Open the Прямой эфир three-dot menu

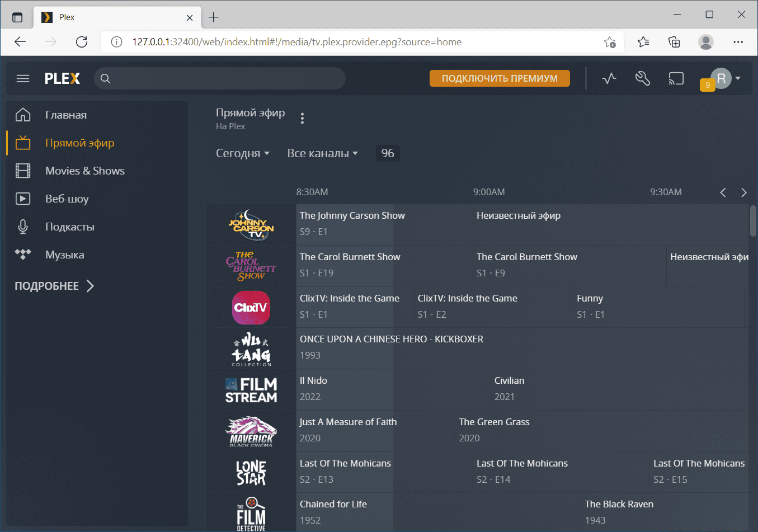click(302, 118)
